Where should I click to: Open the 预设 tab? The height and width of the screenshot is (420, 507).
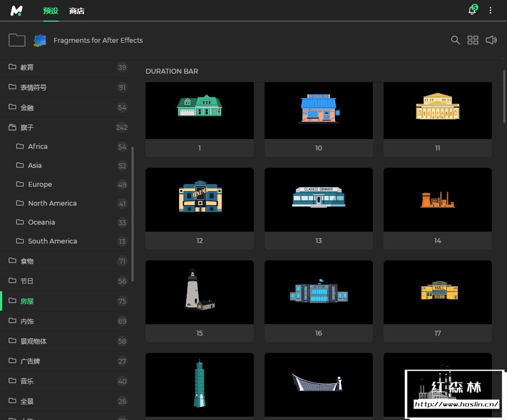click(x=51, y=11)
